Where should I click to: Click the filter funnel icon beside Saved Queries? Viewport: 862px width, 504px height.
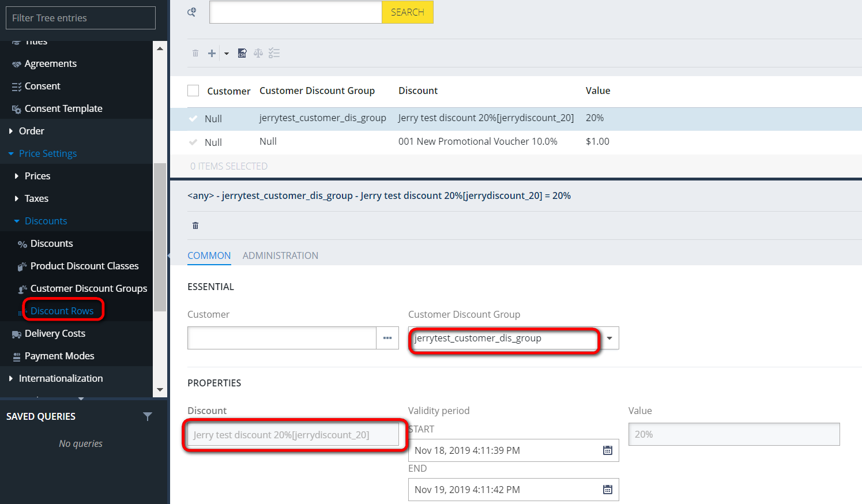pyautogui.click(x=148, y=416)
